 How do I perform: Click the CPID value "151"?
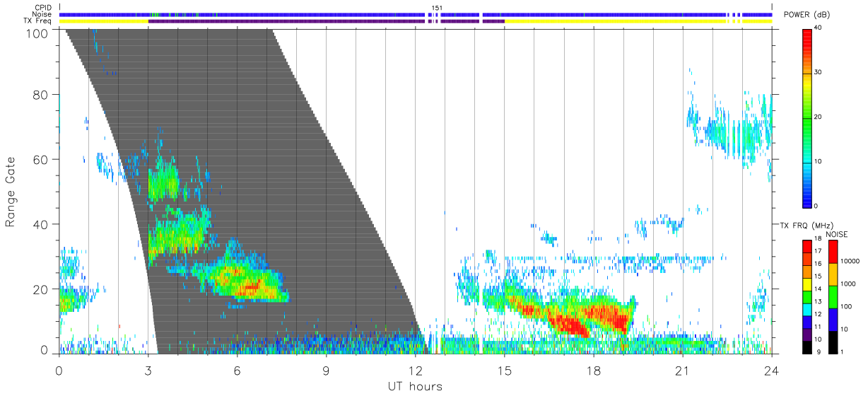pos(437,8)
